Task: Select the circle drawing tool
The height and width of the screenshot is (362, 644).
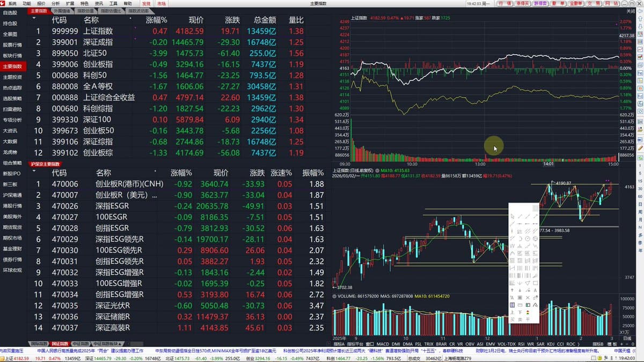Action: coord(528,239)
